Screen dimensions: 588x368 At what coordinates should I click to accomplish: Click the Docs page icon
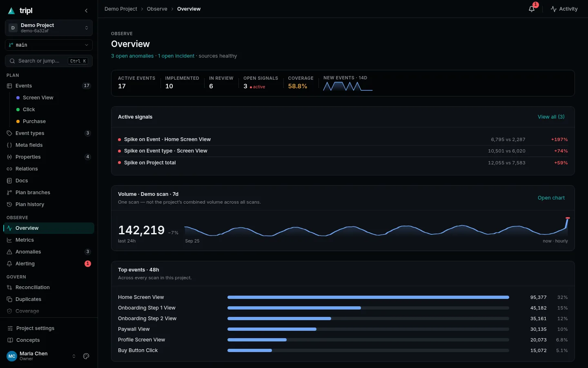click(9, 181)
